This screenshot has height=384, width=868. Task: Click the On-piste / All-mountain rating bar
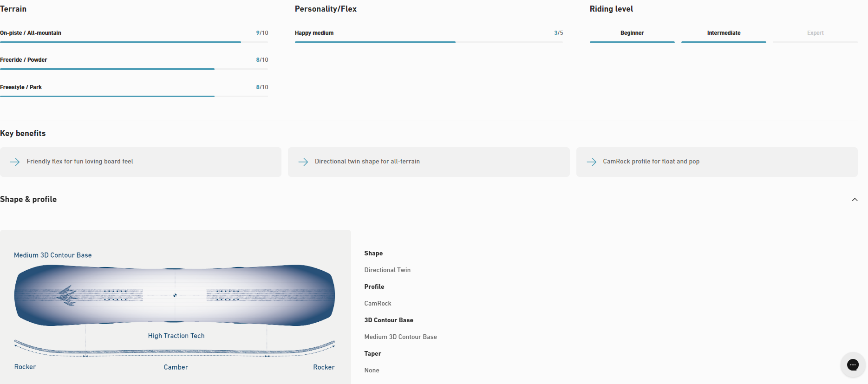pos(134,42)
